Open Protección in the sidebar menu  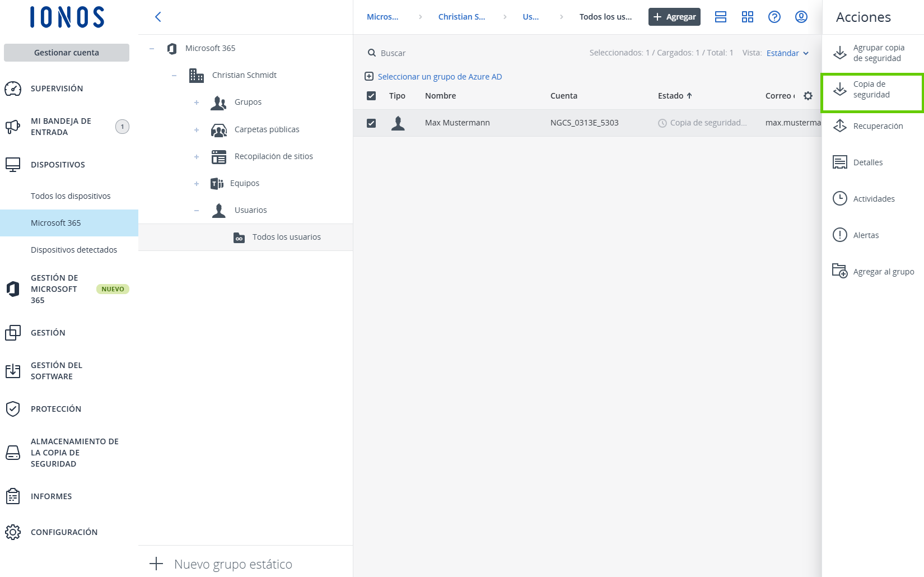(x=56, y=409)
